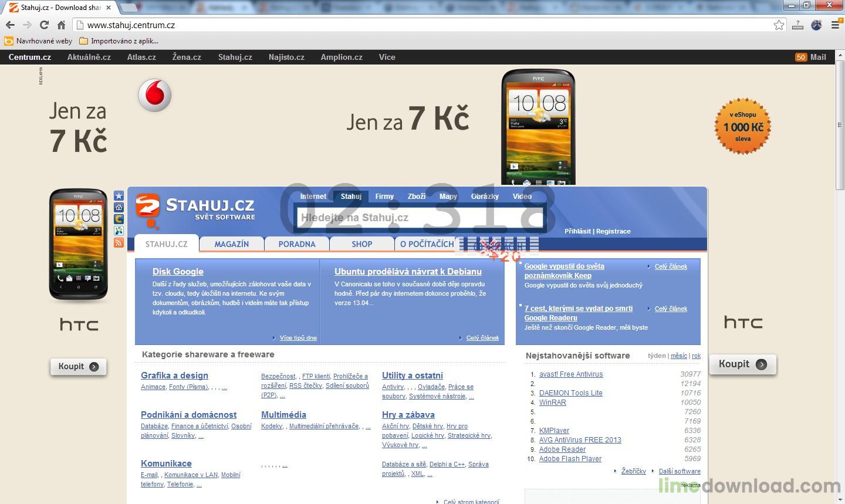Viewport: 845px width, 504px height.
Task: Expand Celý strom kategorií at page bottom
Action: point(470,501)
